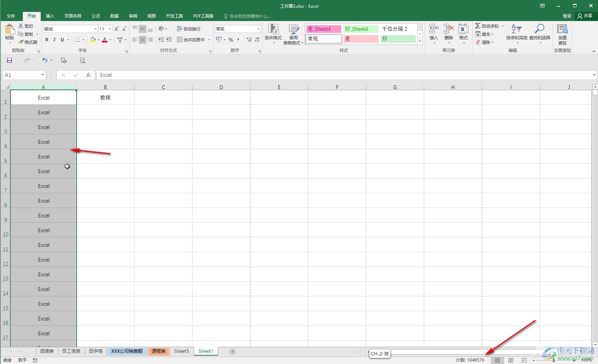Click the zoom slider in status bar

(x=554, y=360)
